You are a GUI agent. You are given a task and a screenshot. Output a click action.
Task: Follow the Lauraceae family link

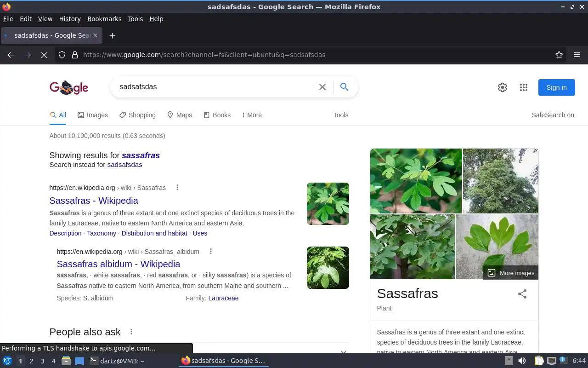[x=223, y=298]
